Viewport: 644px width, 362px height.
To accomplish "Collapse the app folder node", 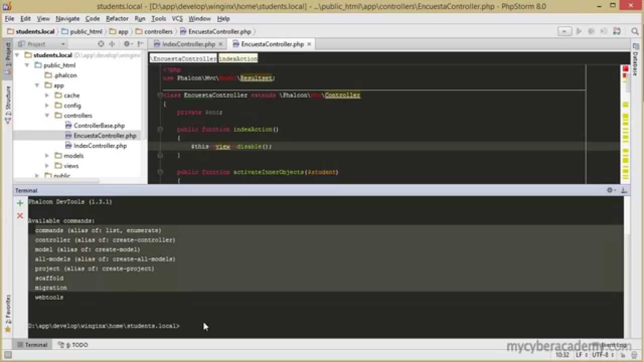I will (37, 85).
